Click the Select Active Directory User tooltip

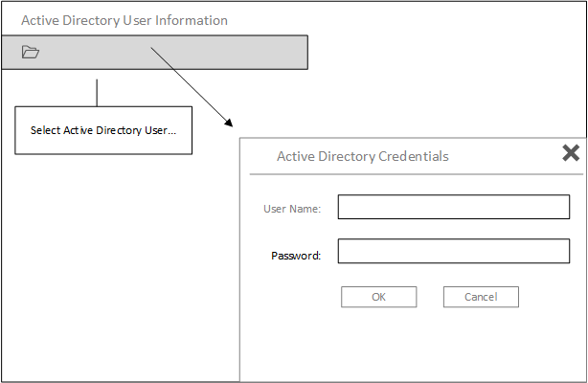103,130
